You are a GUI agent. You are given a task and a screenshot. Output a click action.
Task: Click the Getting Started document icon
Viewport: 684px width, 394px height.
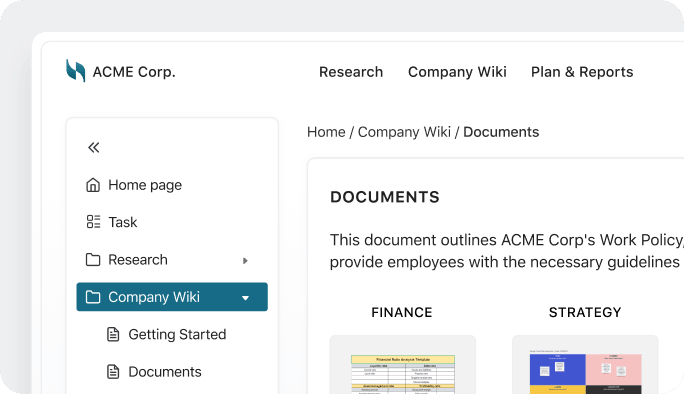(113, 334)
